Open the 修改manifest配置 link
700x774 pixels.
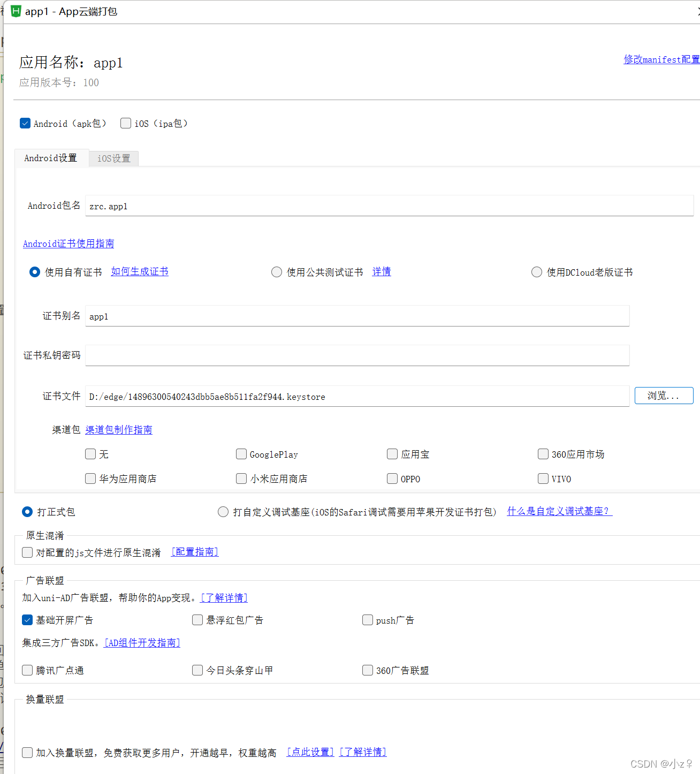click(661, 59)
